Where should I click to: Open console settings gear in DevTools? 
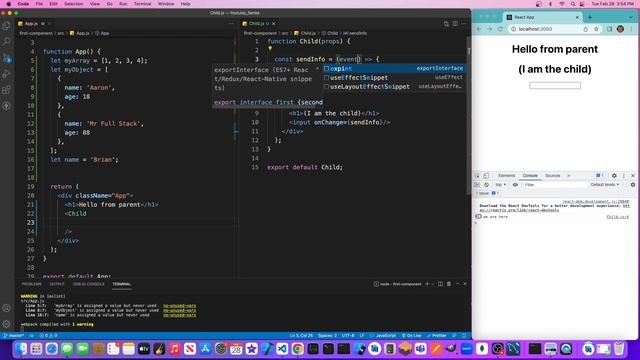tap(633, 184)
